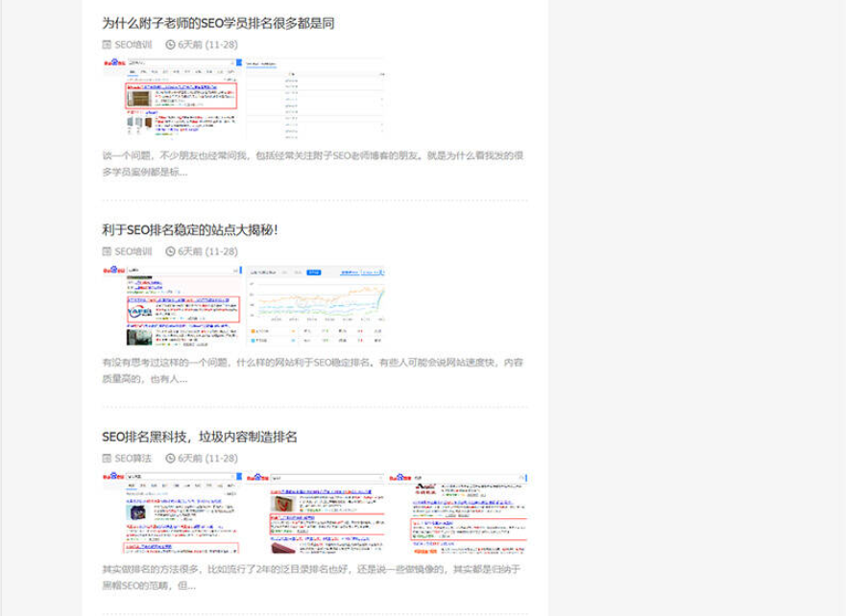Open last thumbnail of SEO排名黑科技 article
The image size is (846, 616).
(x=457, y=513)
